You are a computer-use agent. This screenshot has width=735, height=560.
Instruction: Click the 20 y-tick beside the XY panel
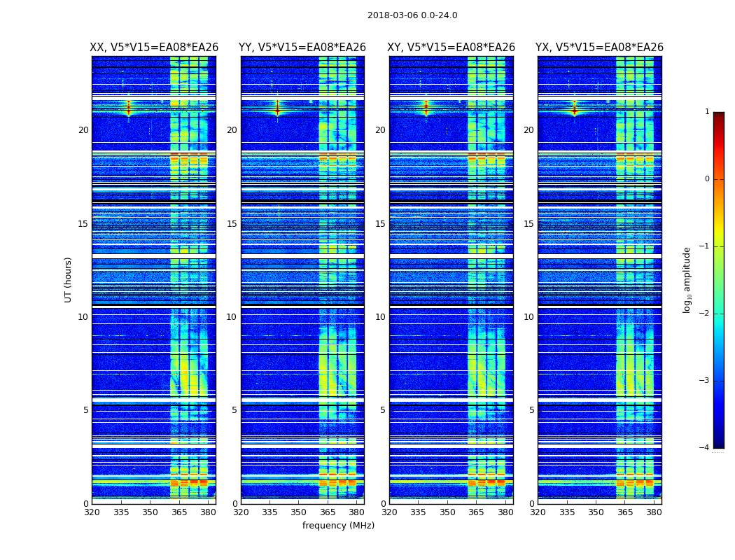pos(380,130)
